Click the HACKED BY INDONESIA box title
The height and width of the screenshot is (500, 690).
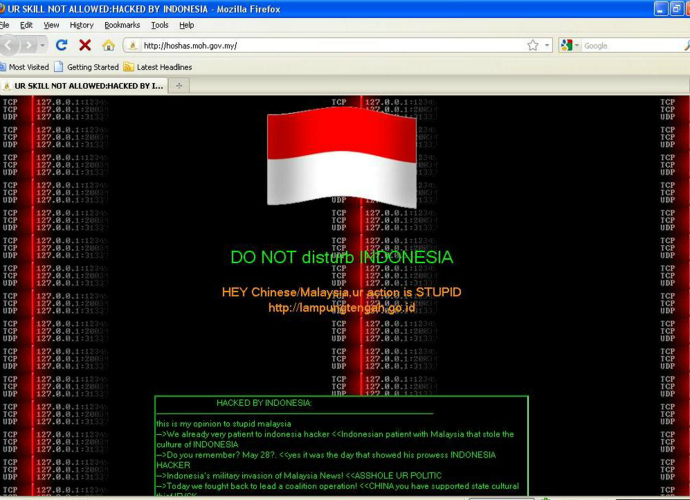tap(264, 403)
